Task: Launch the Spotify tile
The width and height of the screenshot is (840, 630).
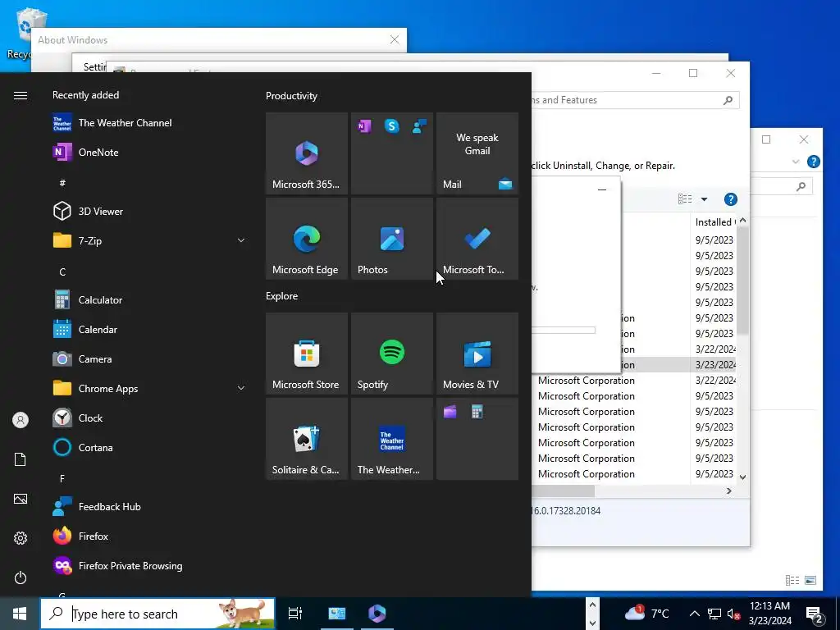Action: pyautogui.click(x=391, y=354)
